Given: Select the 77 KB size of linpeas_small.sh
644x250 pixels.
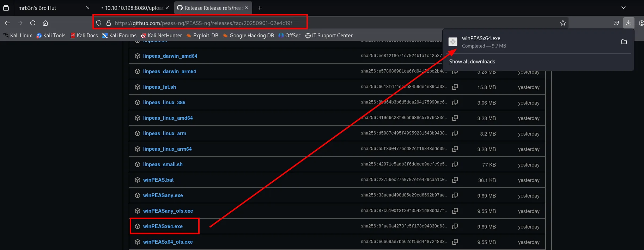Looking at the screenshot, I should 489,165.
